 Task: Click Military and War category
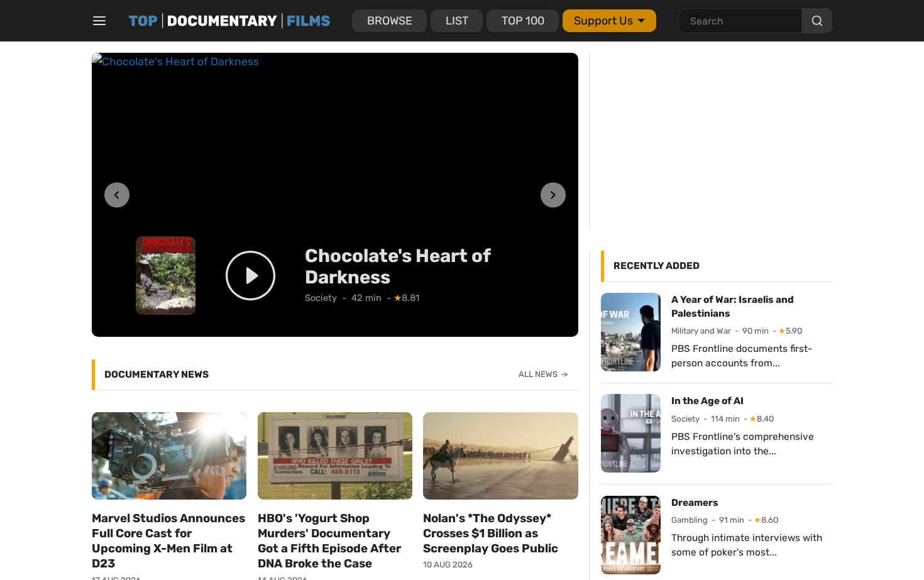tap(701, 331)
